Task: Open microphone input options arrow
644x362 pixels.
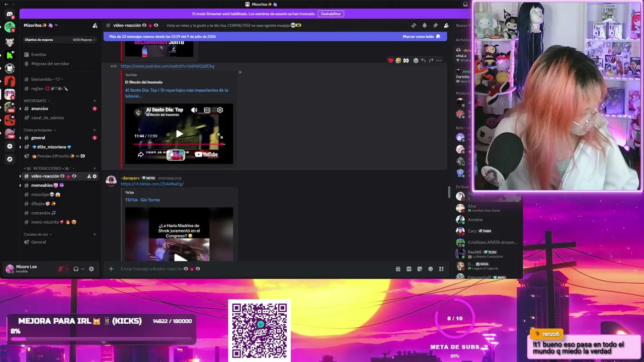Action: [x=67, y=269]
